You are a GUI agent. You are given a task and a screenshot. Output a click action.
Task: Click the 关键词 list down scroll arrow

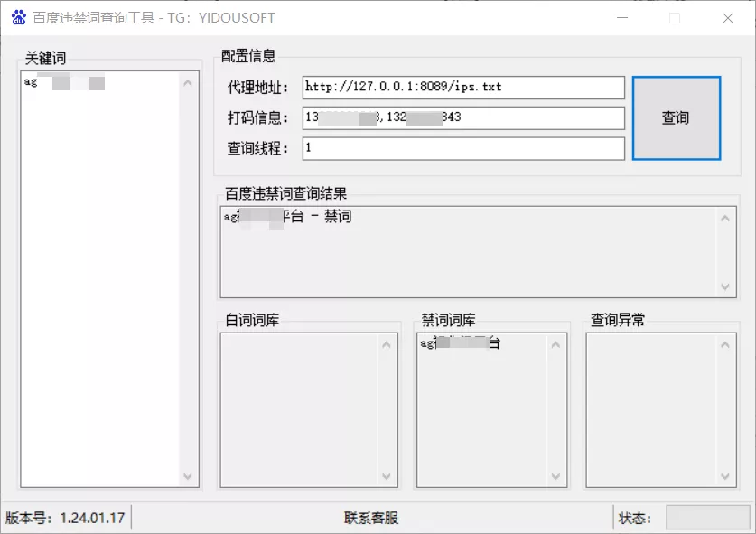[188, 476]
